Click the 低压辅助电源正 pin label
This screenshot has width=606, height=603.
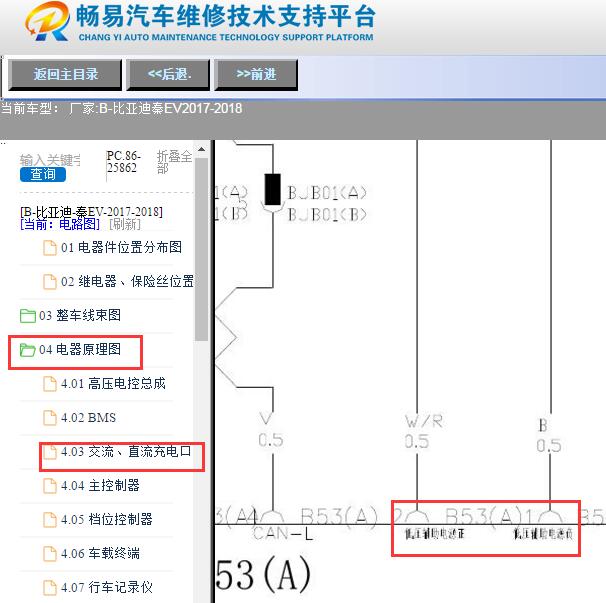pos(434,534)
